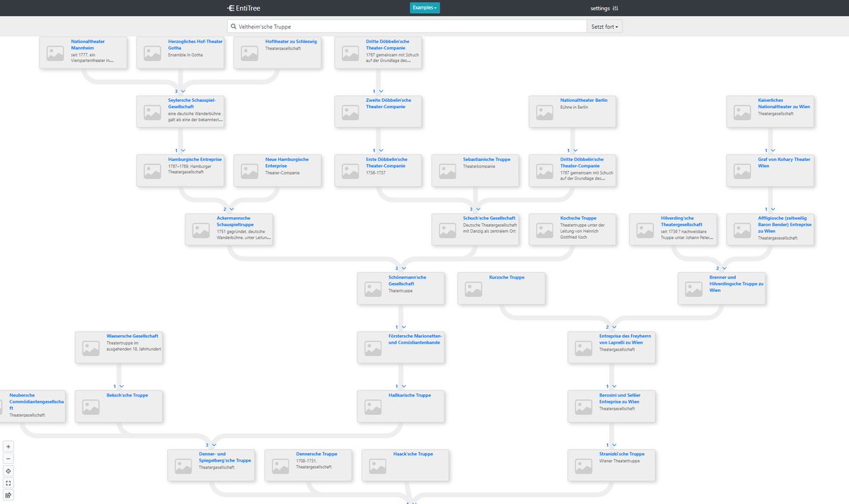The image size is (849, 504).
Task: Click the settings label in the header
Action: point(600,8)
